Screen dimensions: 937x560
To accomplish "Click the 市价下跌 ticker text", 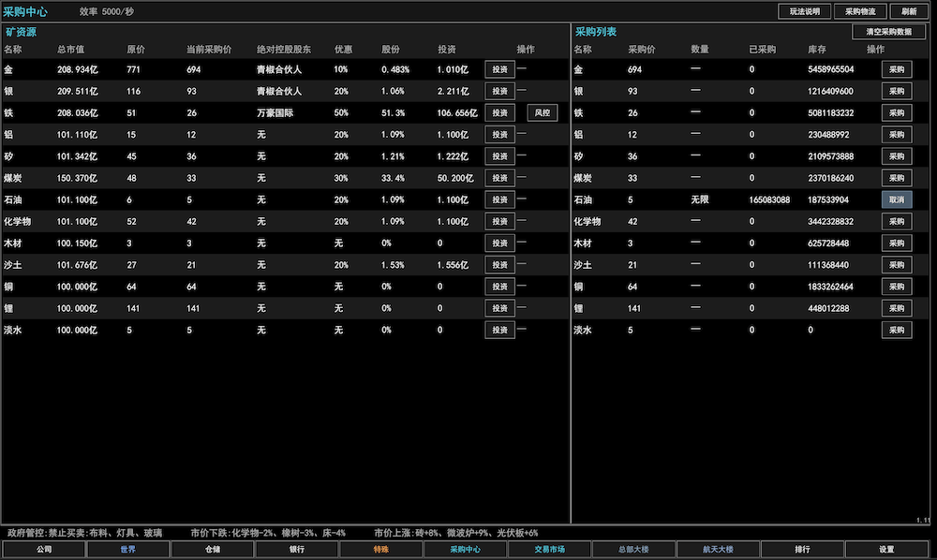I will pos(268,533).
